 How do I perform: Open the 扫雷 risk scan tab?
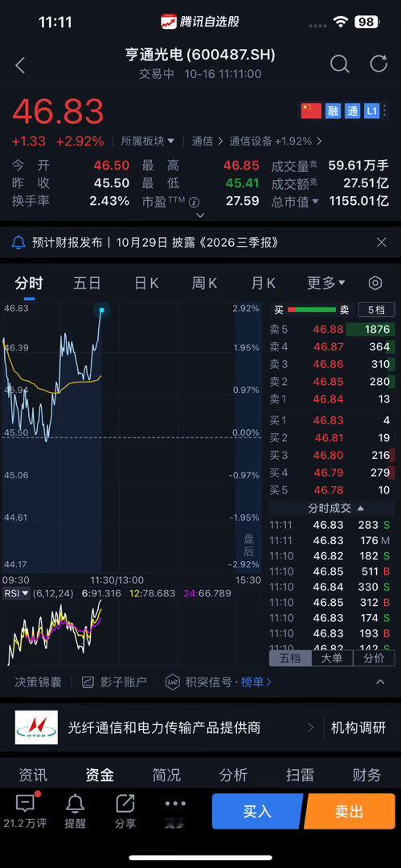click(300, 775)
